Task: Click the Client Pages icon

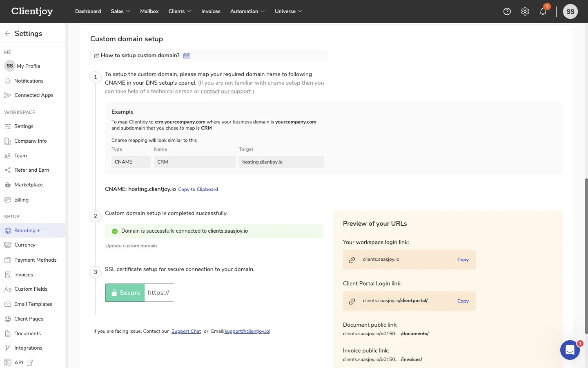Action: (x=8, y=319)
